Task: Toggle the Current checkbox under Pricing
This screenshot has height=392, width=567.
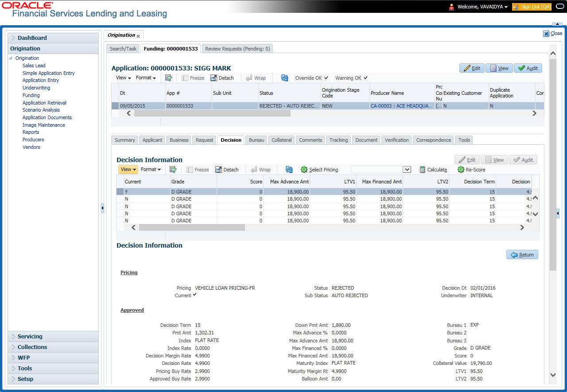Action: 195,295
